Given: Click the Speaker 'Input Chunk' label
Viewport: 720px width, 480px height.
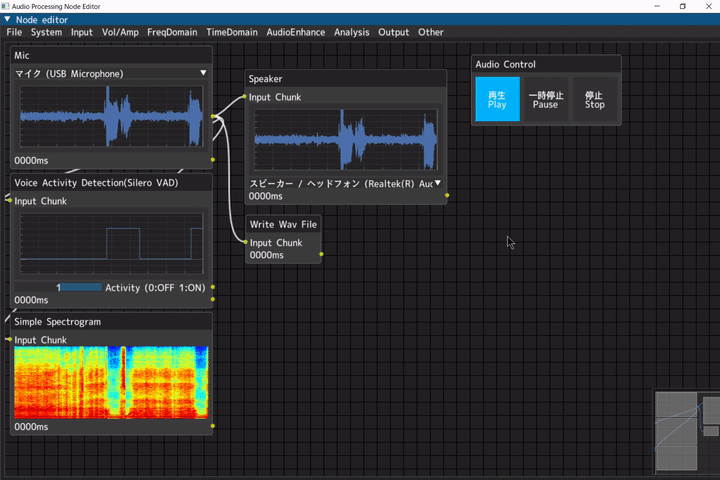Looking at the screenshot, I should pos(275,97).
